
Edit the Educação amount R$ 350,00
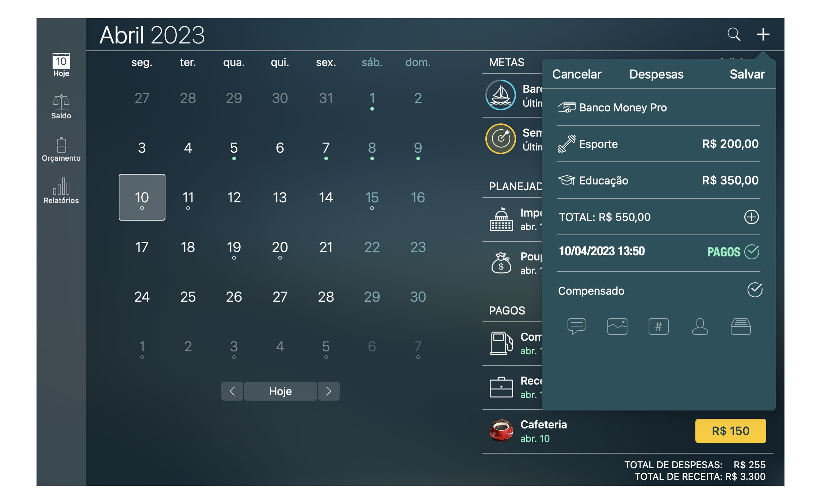tap(730, 180)
